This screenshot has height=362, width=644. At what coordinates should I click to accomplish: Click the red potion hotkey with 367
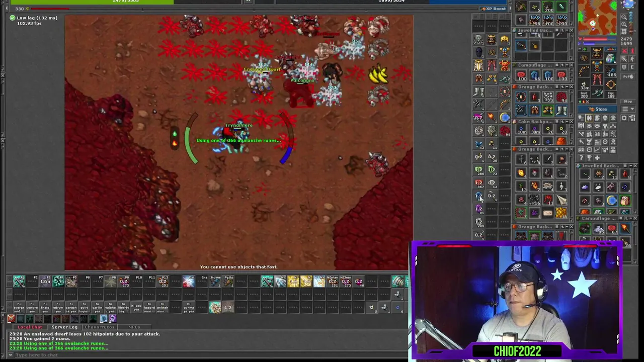pos(479,183)
